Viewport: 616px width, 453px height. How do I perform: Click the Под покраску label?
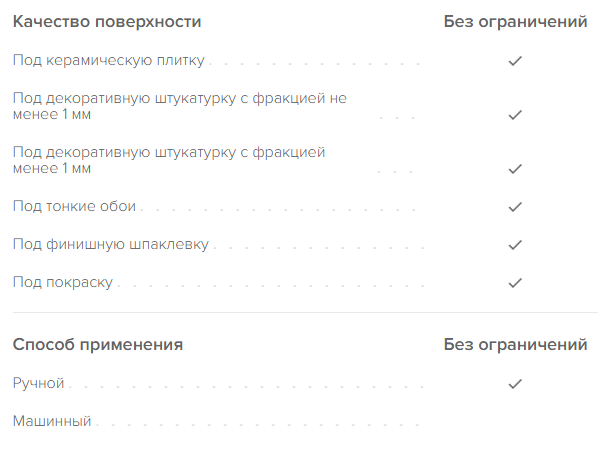[63, 283]
